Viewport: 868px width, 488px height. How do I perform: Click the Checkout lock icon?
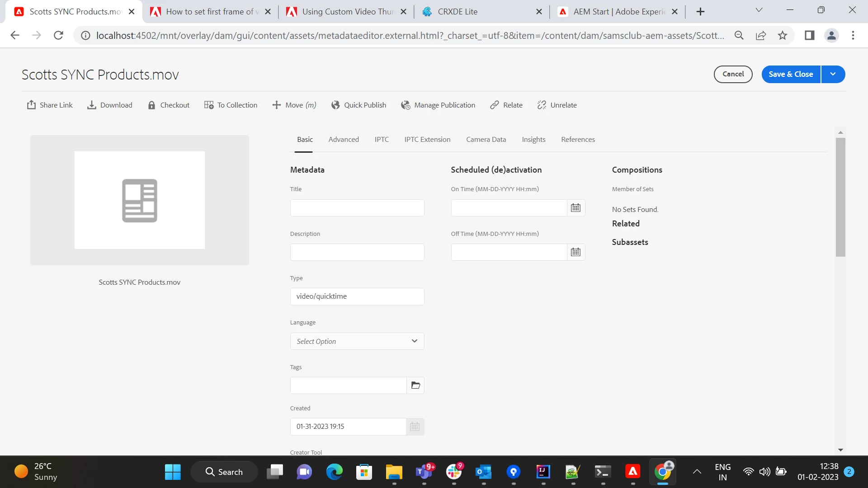click(x=151, y=105)
